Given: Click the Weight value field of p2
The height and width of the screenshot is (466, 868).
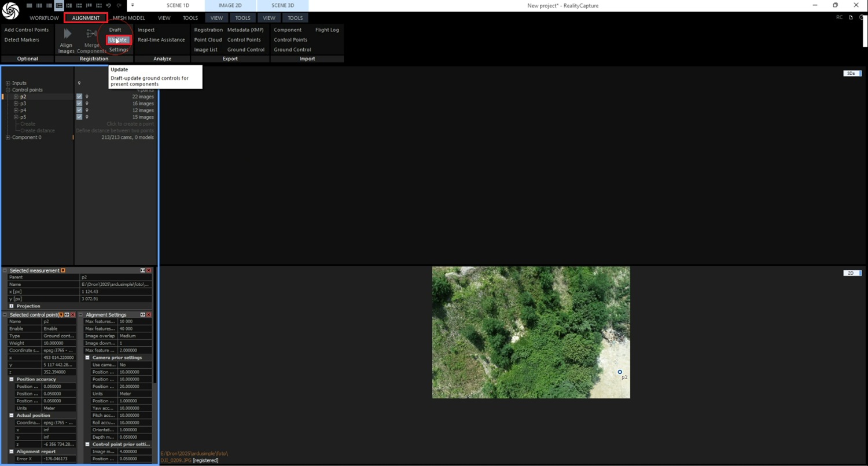Looking at the screenshot, I should 58,343.
